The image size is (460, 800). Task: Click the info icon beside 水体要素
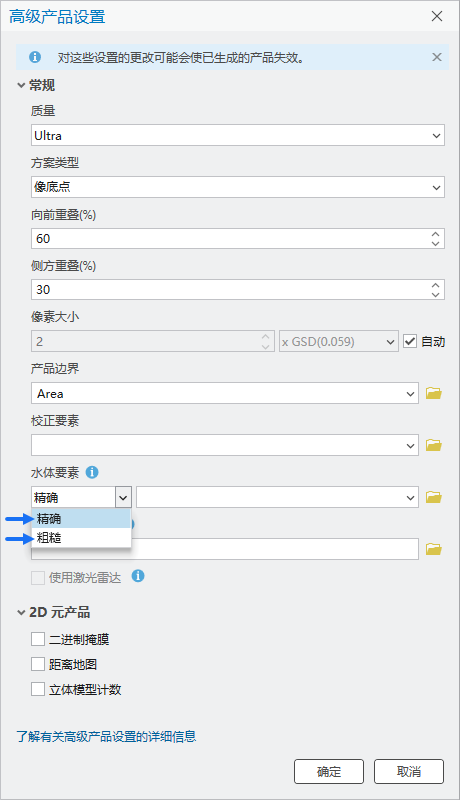[x=92, y=472]
